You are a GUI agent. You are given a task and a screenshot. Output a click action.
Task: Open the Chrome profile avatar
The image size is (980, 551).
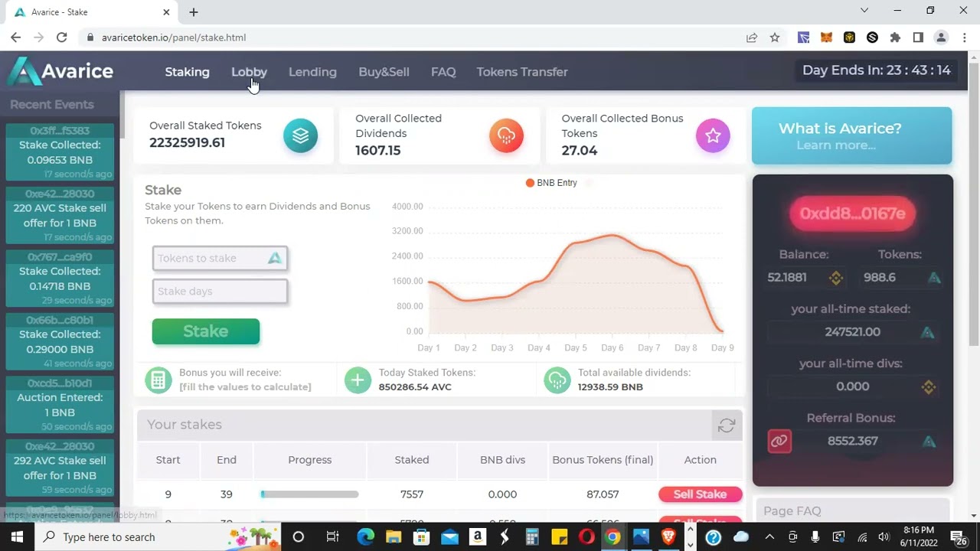pos(941,37)
